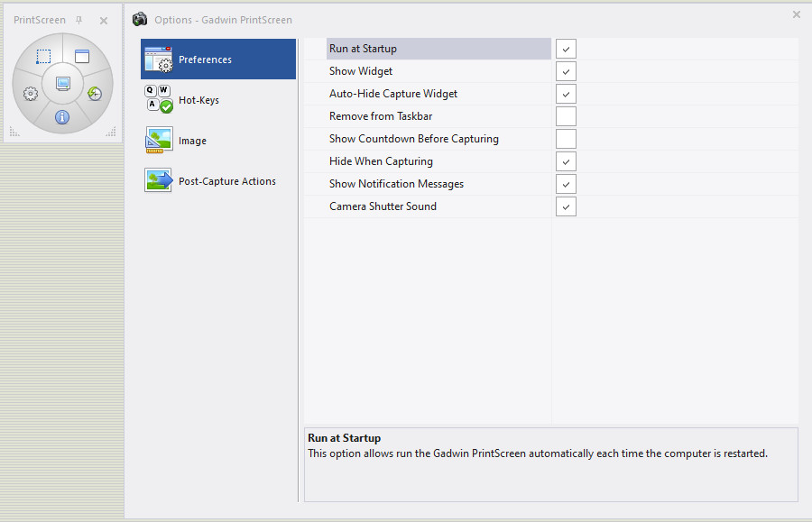Screen dimensions: 812x522
Task: Enable Show Countdown Before Capturing checkbox
Action: tap(566, 139)
